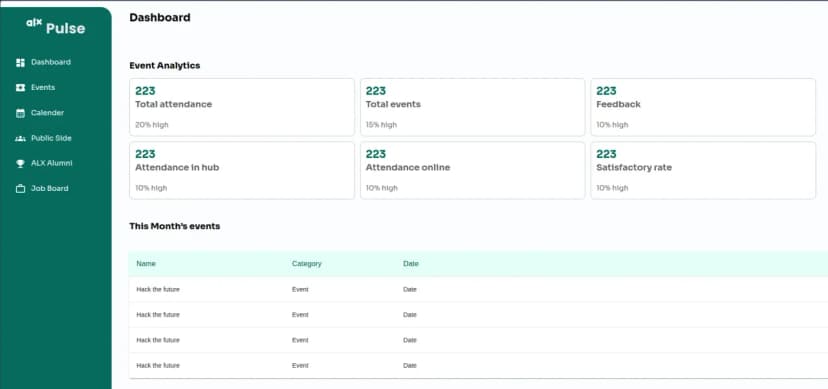Viewport: 828px width, 389px height.
Task: Navigate to Public Side
Action: click(51, 138)
